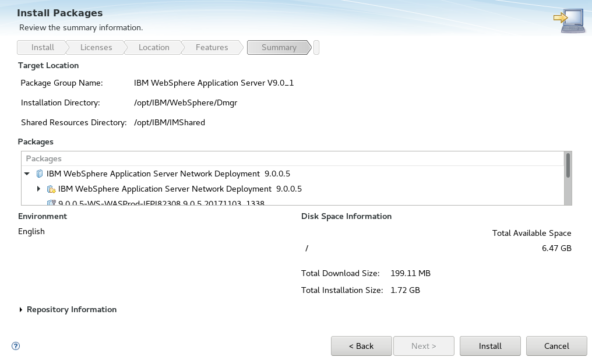Click the 'Package Group Name:' label
Screen dimensions: 592x364
[62, 83]
